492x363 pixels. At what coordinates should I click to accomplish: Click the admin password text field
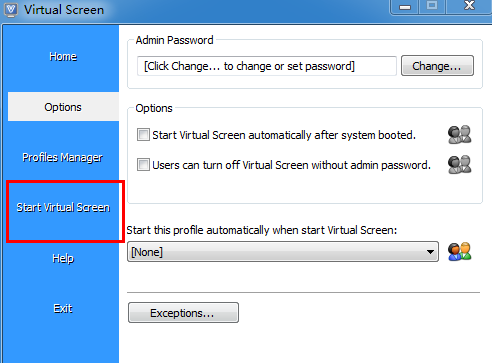(x=267, y=66)
